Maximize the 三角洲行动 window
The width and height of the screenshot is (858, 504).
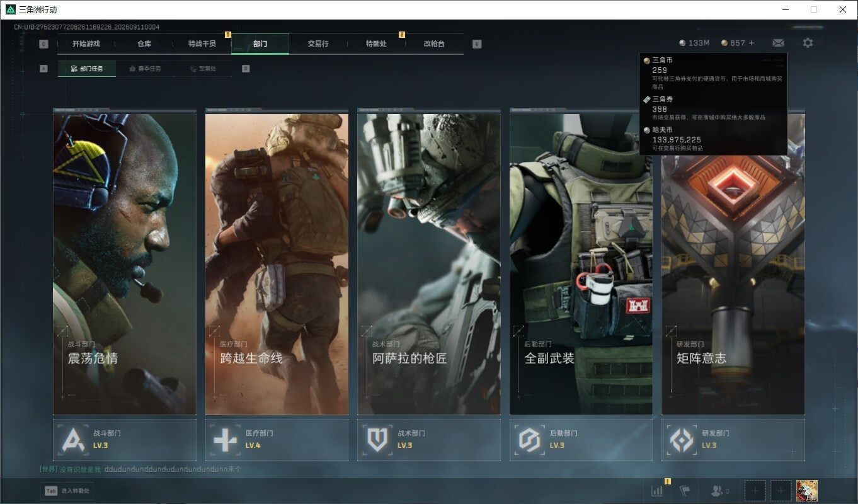click(x=814, y=9)
